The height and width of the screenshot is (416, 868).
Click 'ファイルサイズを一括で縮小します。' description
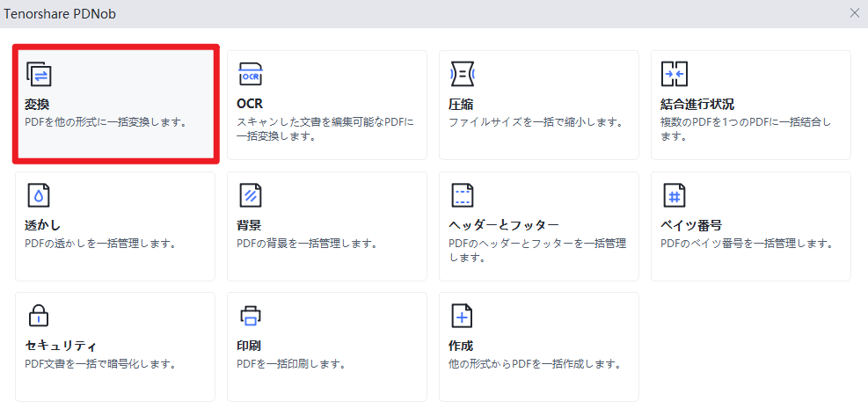(x=536, y=121)
